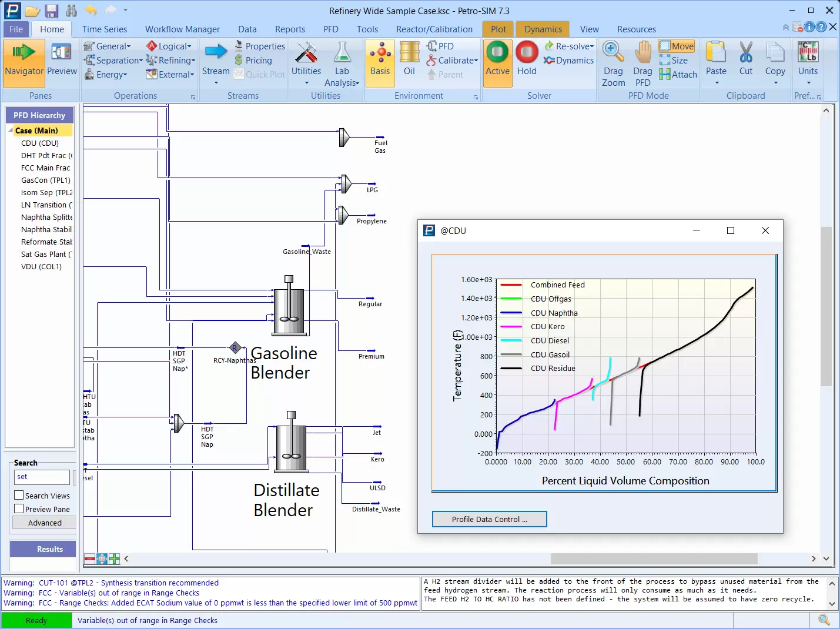Open the File menu
Image resolution: width=840 pixels, height=629 pixels.
[16, 29]
